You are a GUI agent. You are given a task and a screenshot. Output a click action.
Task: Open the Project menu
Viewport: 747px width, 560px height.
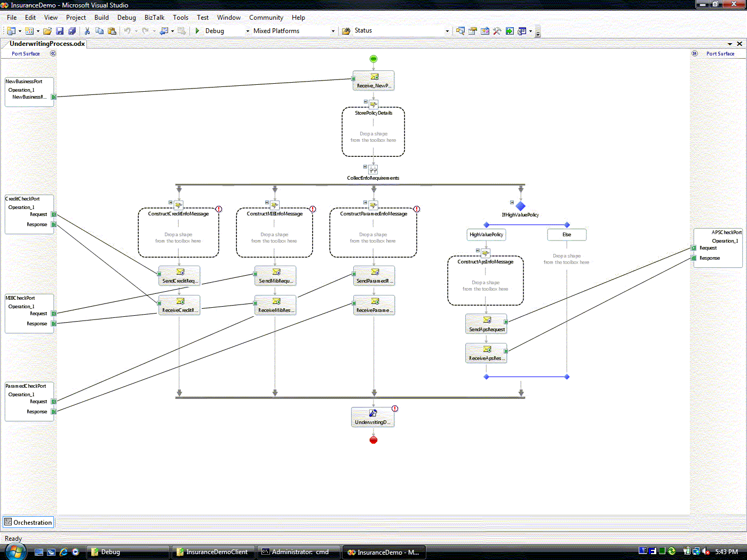click(76, 18)
